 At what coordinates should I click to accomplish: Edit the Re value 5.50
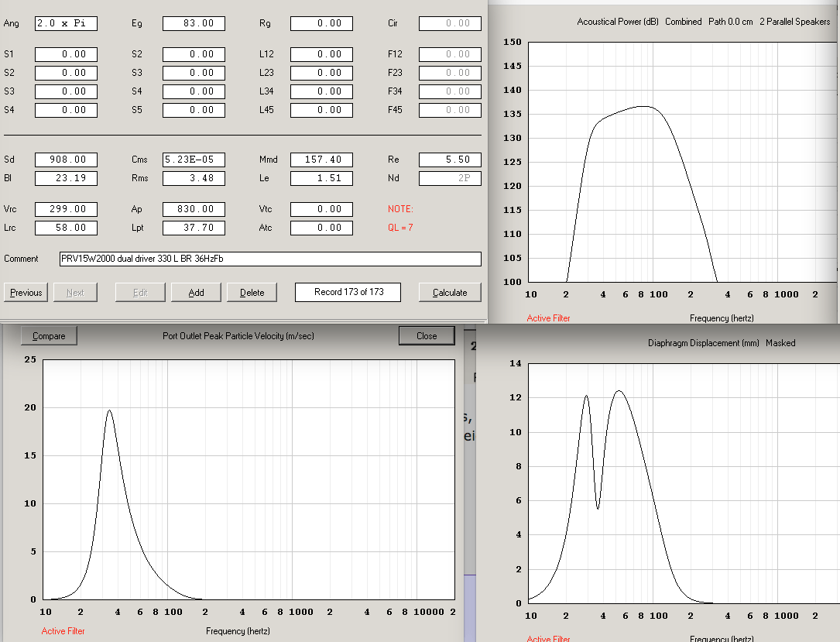tap(450, 160)
